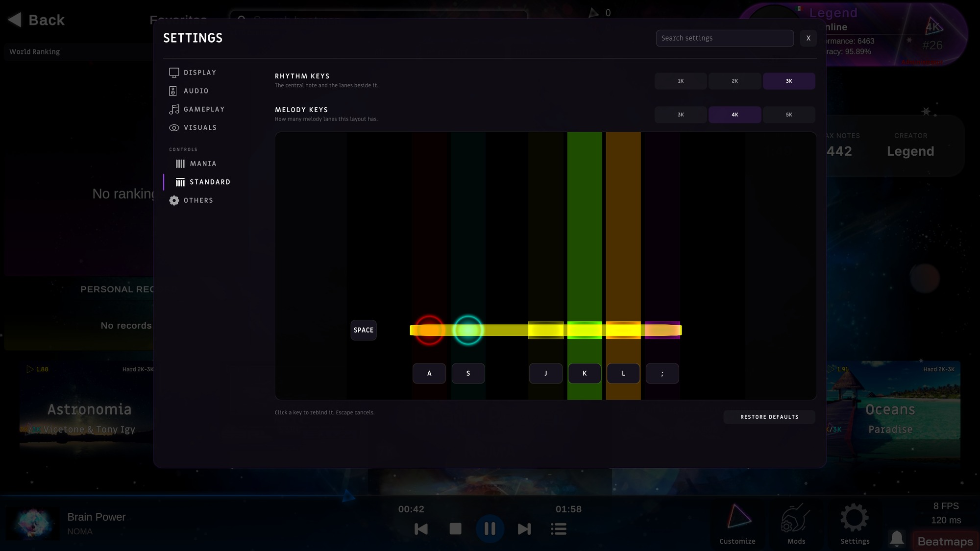The height and width of the screenshot is (551, 980).
Task: Stop music playback
Action: [x=455, y=529]
